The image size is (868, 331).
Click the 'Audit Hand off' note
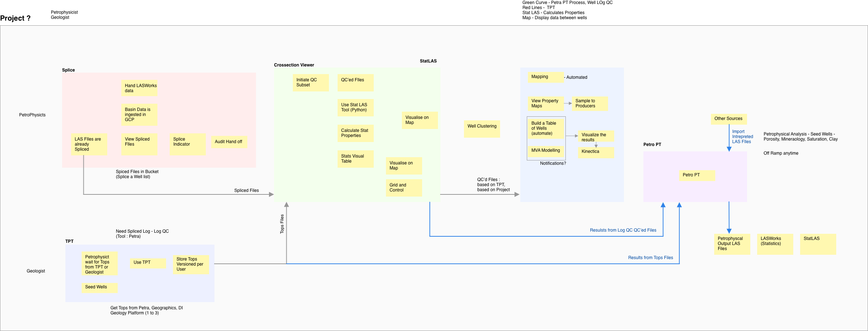click(229, 142)
